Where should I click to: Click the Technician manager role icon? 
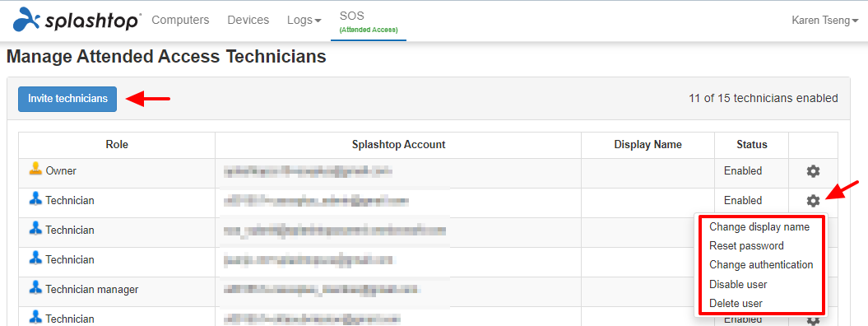[35, 288]
